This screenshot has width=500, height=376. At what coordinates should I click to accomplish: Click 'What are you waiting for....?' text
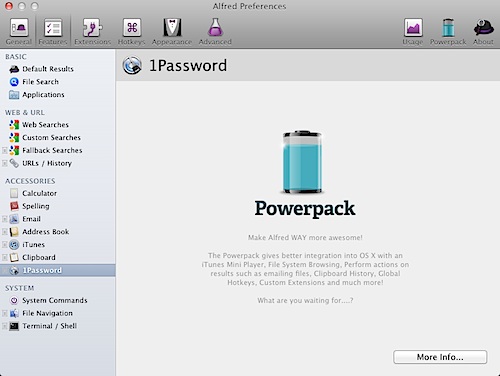point(305,300)
